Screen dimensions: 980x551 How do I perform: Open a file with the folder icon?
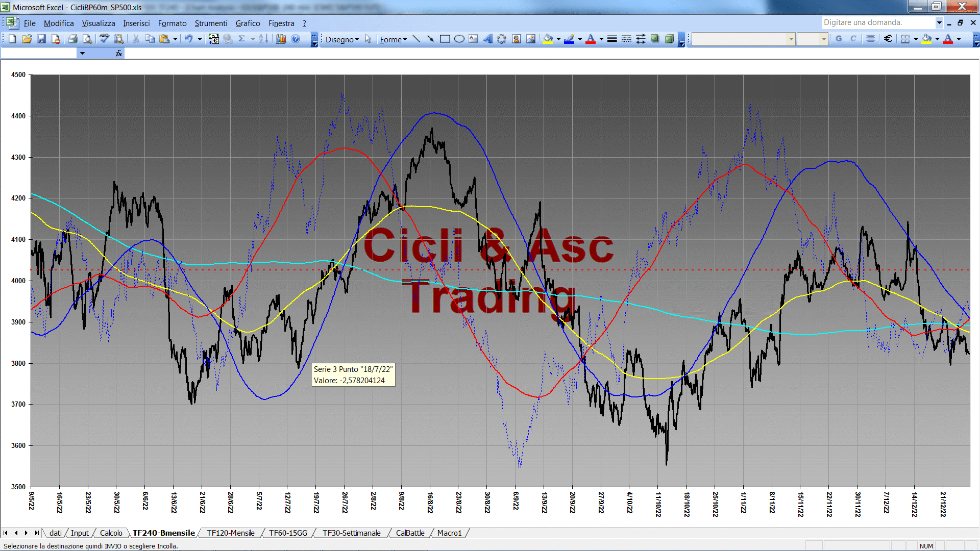[x=27, y=39]
